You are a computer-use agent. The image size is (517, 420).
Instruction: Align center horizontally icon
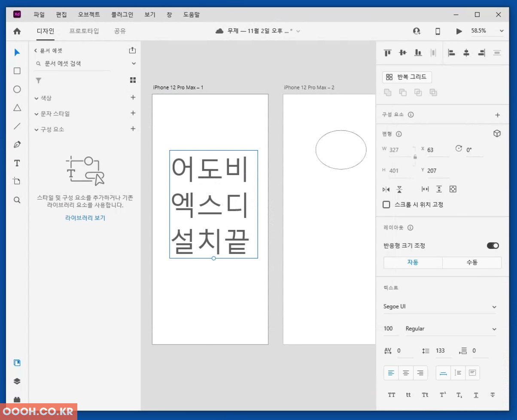click(x=466, y=53)
